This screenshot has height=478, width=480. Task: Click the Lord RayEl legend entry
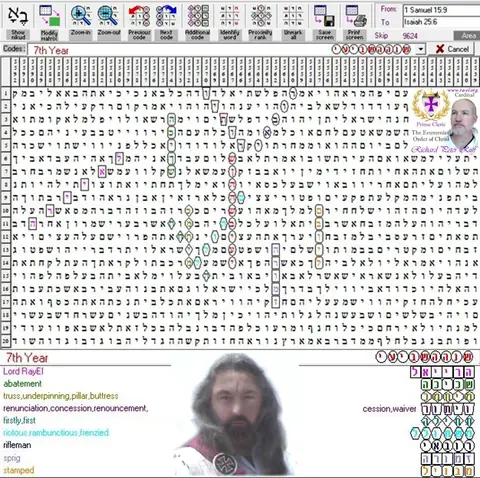pos(23,371)
